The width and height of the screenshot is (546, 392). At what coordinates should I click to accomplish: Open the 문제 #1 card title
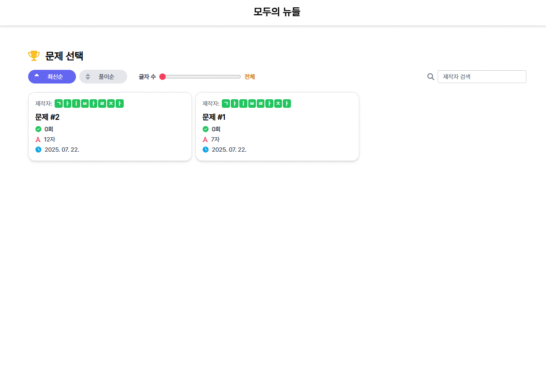coord(214,117)
